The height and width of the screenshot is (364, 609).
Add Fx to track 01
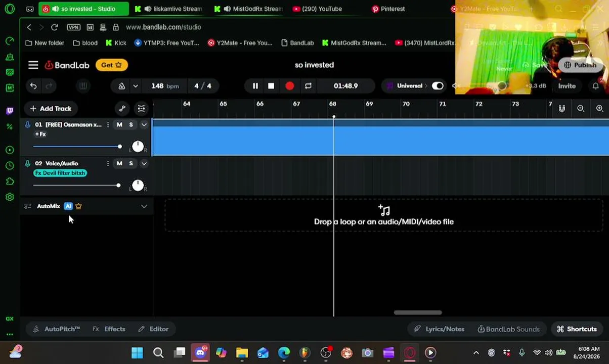coord(40,134)
